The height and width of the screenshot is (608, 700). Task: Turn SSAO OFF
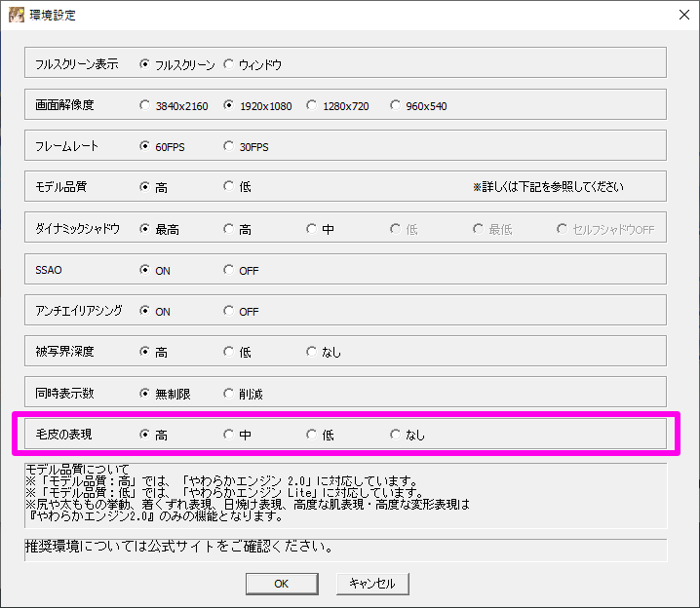(229, 270)
